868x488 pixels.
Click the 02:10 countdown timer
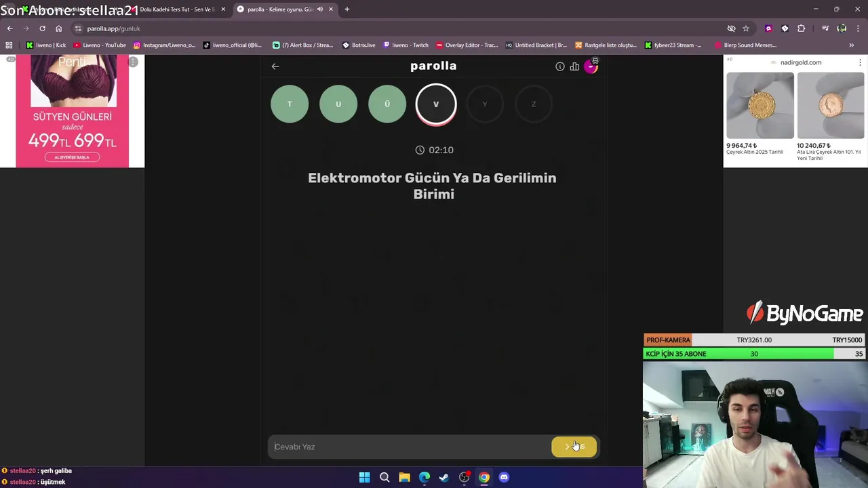point(434,150)
